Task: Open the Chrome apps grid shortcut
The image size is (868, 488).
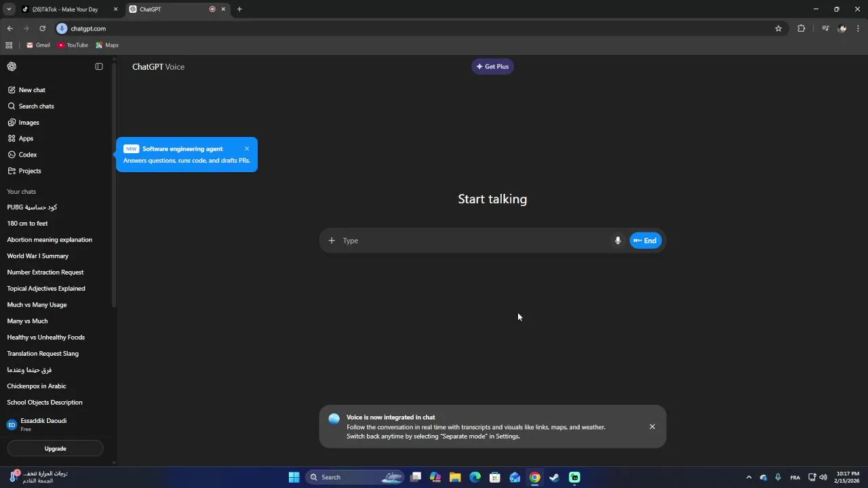Action: (x=9, y=45)
